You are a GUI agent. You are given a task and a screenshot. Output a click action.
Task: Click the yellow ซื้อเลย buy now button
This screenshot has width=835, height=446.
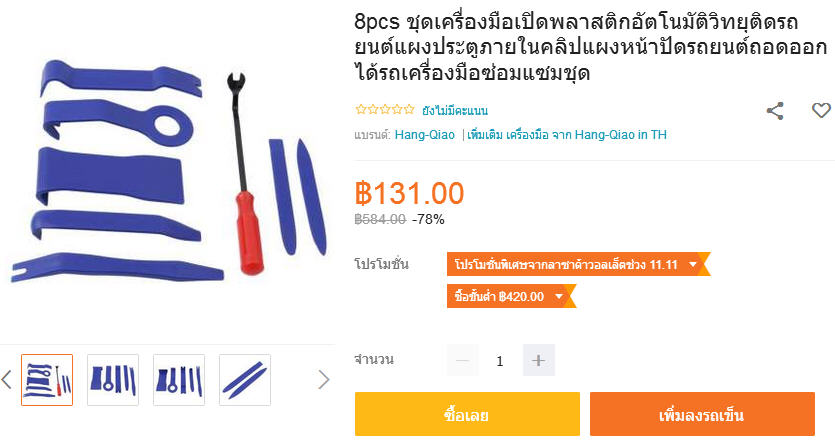pyautogui.click(x=467, y=414)
